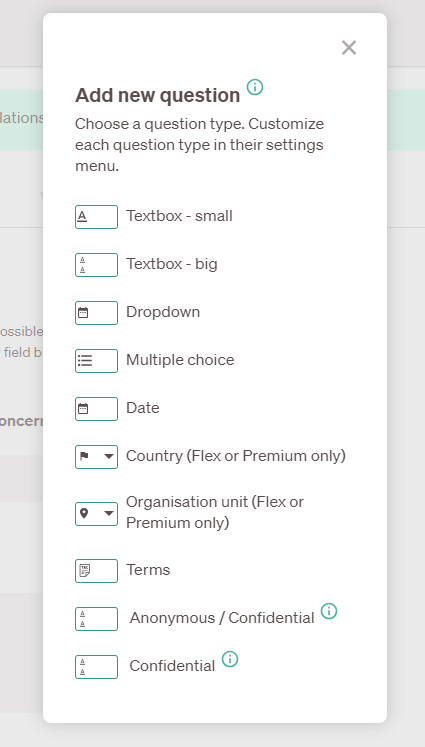Choose Country (Flex or Premium only) label
Image resolution: width=425 pixels, height=747 pixels.
click(x=236, y=456)
